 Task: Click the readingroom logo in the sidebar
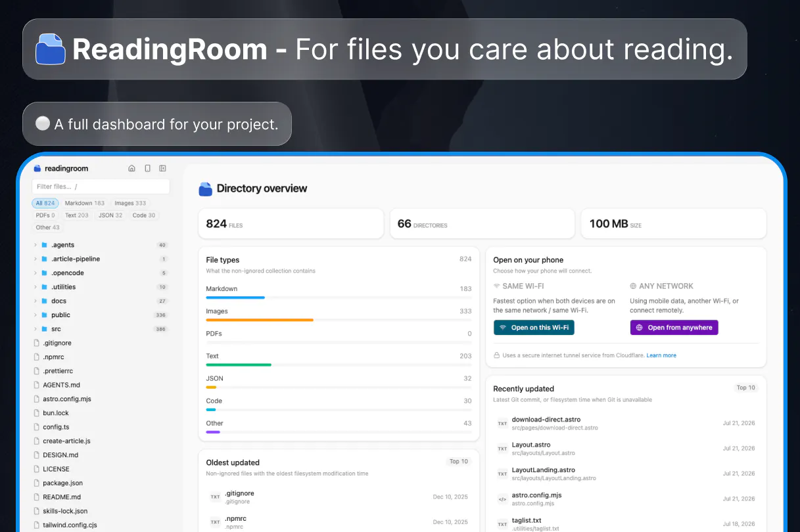pyautogui.click(x=37, y=169)
